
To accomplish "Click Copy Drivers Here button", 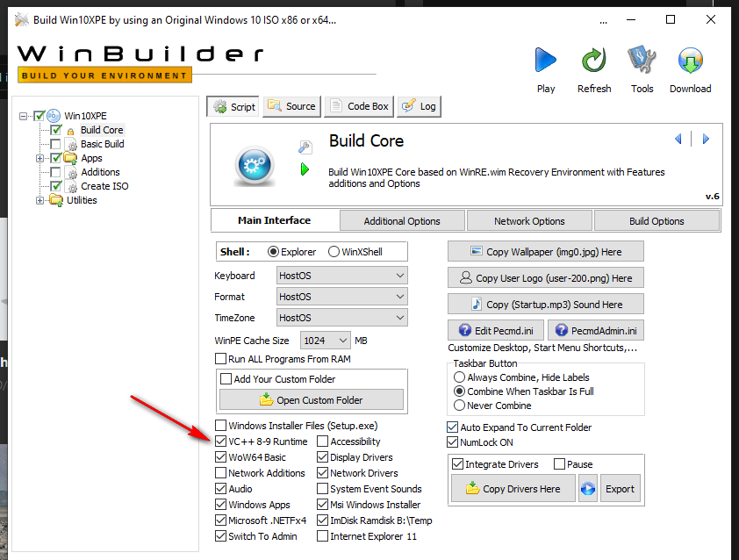I will pyautogui.click(x=513, y=488).
